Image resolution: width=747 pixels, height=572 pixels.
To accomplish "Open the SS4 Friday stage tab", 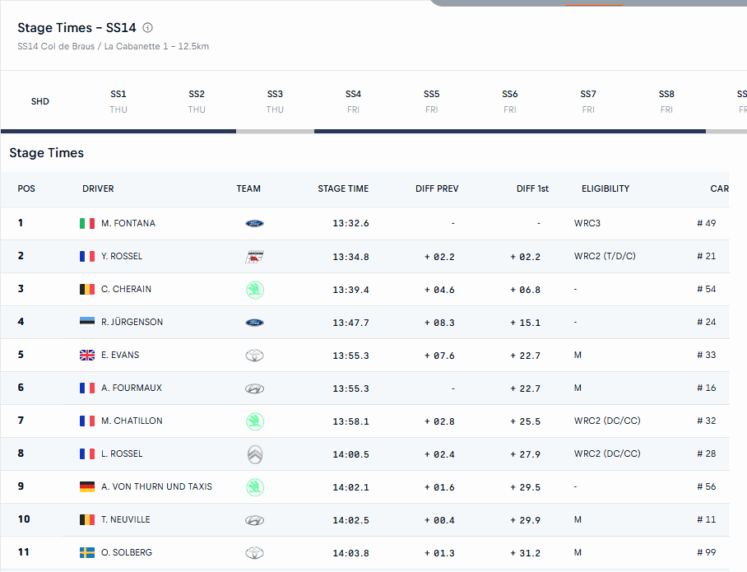I will click(353, 101).
